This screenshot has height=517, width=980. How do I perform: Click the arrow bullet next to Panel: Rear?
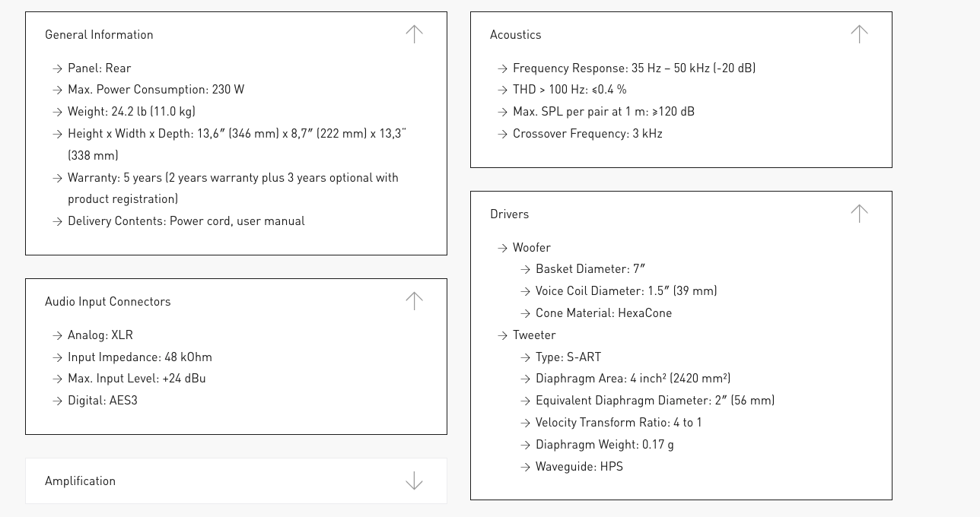coord(57,68)
